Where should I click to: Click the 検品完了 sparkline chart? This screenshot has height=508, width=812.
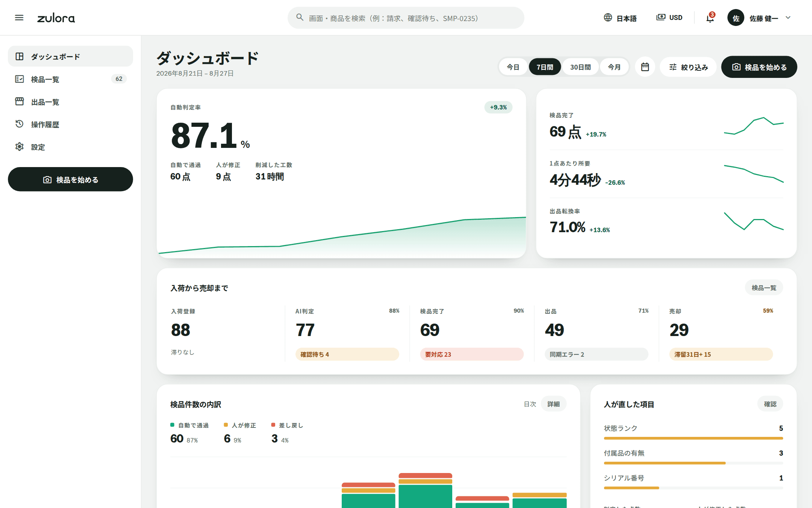point(754,126)
